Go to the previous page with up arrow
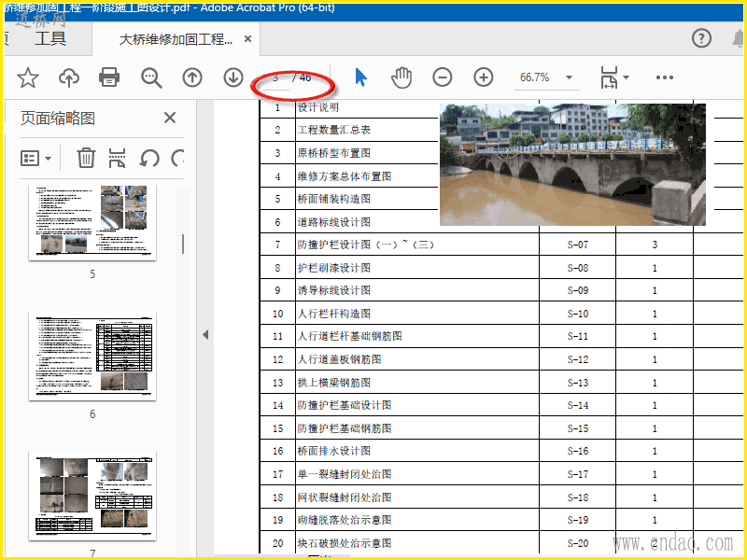This screenshot has width=747, height=560. tap(192, 77)
